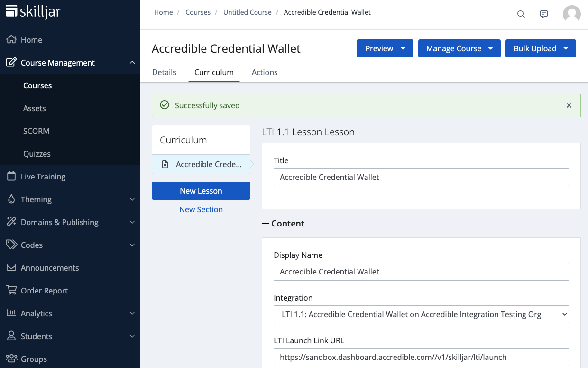Click Home breadcrumb link
This screenshot has width=588, height=368.
[164, 12]
